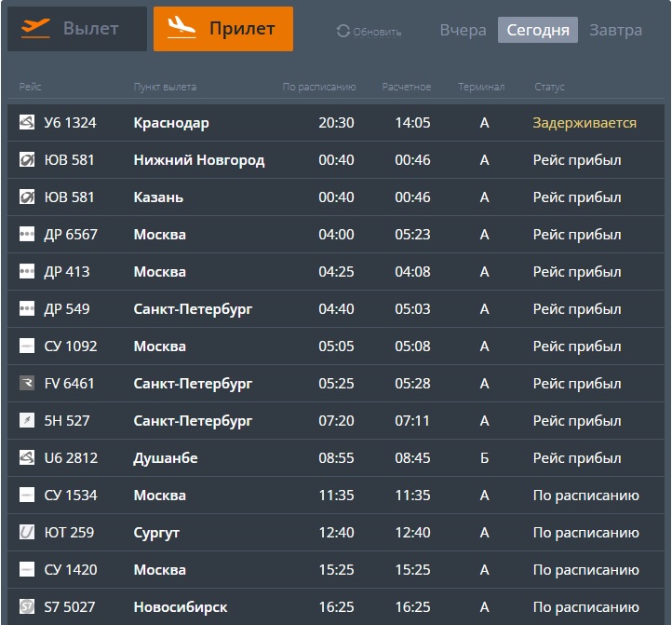Click the refresh icon next to Обновить
The image size is (672, 625).
(343, 32)
